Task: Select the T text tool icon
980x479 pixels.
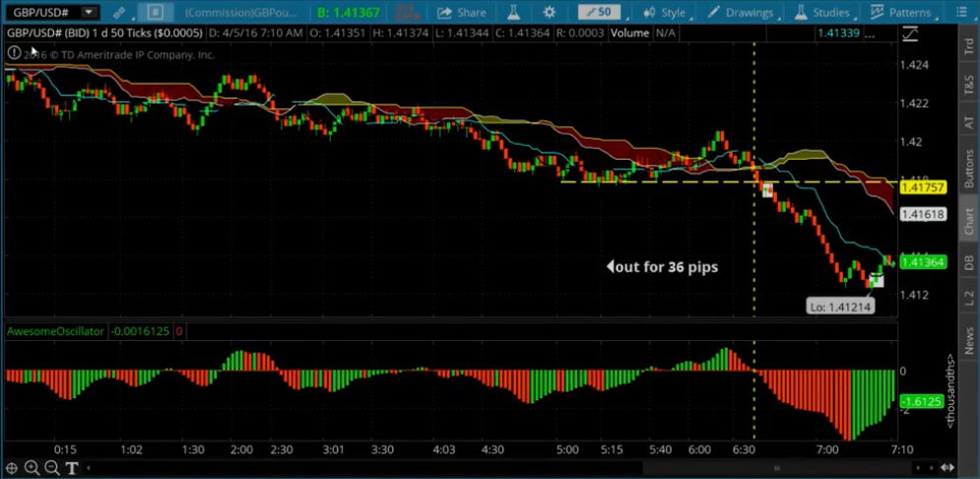Action: [x=71, y=468]
